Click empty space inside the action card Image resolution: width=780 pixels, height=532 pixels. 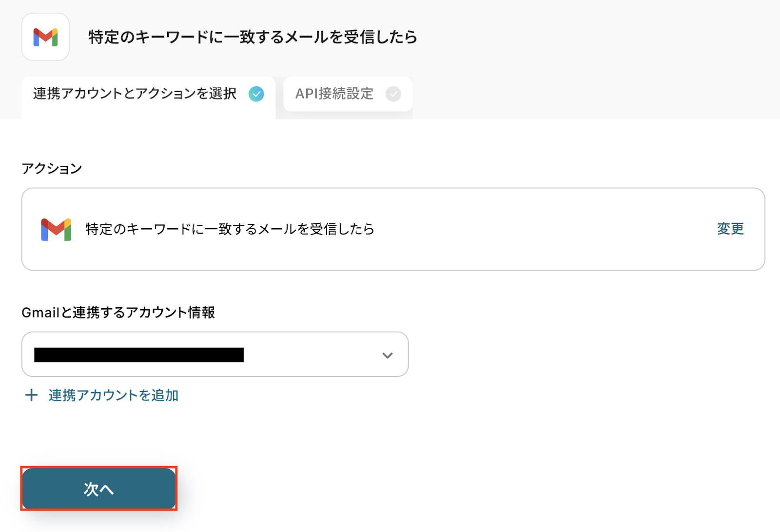pos(536,229)
